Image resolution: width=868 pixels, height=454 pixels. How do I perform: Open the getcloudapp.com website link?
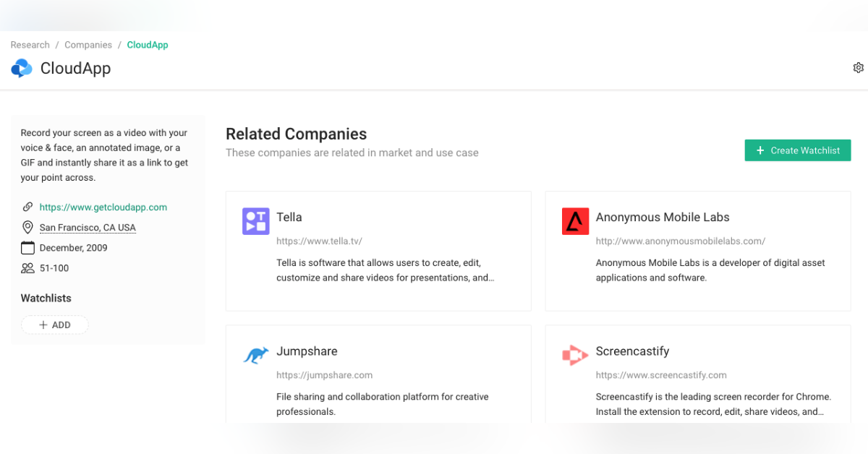(x=103, y=207)
